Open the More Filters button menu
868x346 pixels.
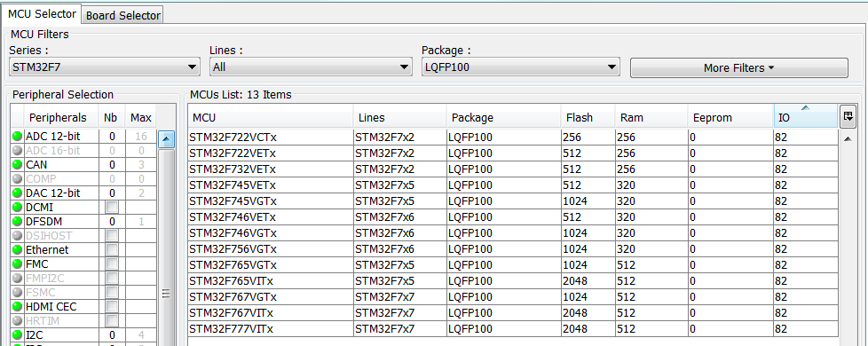(738, 68)
